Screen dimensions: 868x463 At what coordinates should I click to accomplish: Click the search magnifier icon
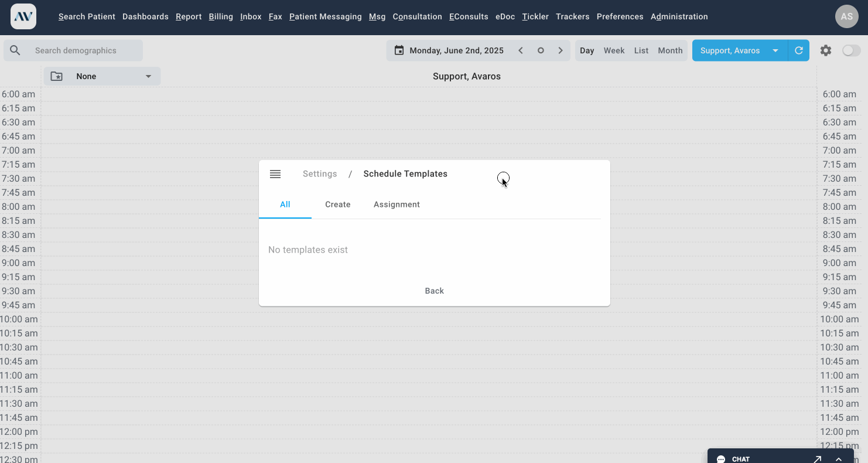(15, 50)
